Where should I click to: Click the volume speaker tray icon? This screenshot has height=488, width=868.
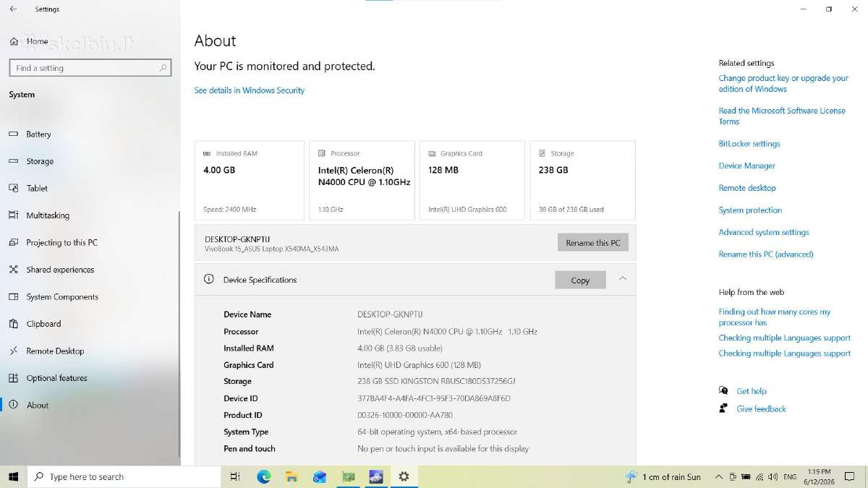tap(773, 476)
